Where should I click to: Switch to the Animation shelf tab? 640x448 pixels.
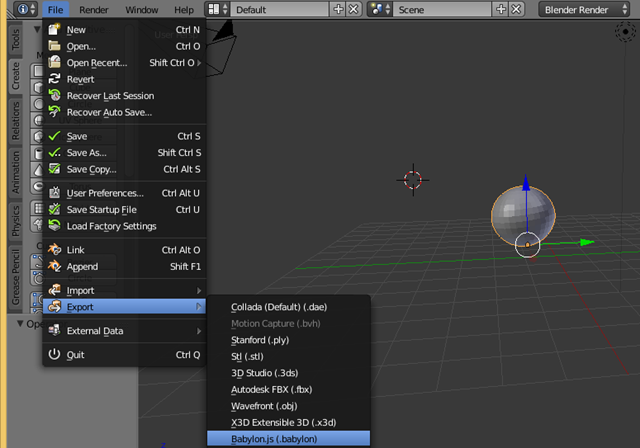pyautogui.click(x=16, y=172)
